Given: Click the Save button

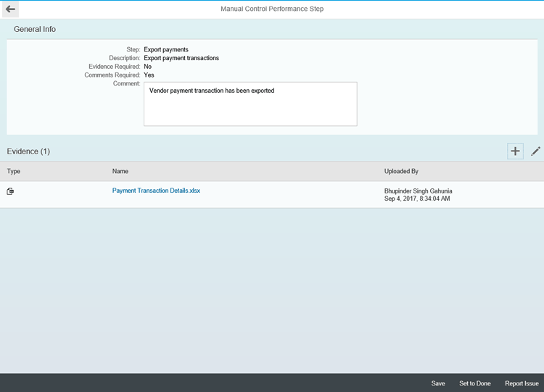Looking at the screenshot, I should click(438, 383).
